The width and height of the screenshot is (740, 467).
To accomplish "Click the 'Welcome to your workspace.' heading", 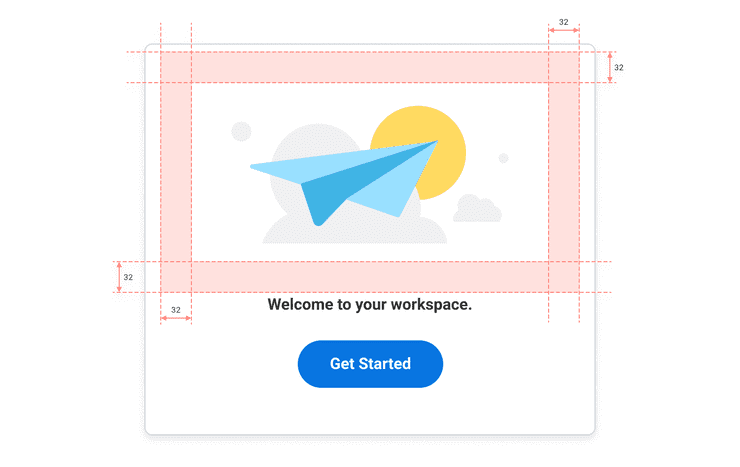I will pyautogui.click(x=370, y=305).
